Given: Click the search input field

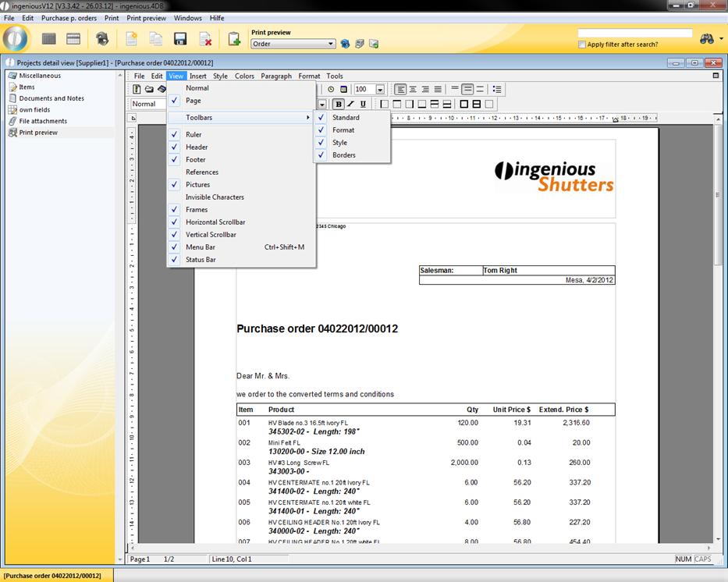Looking at the screenshot, I should tap(634, 34).
